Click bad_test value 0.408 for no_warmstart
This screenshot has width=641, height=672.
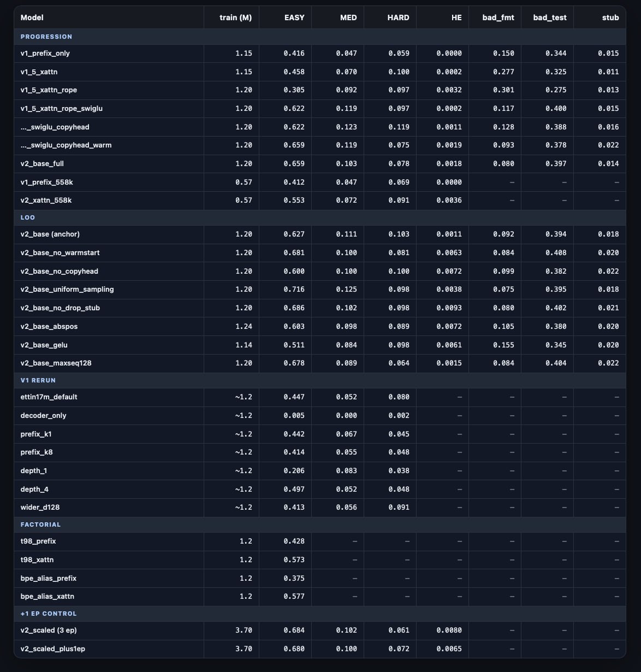point(556,253)
